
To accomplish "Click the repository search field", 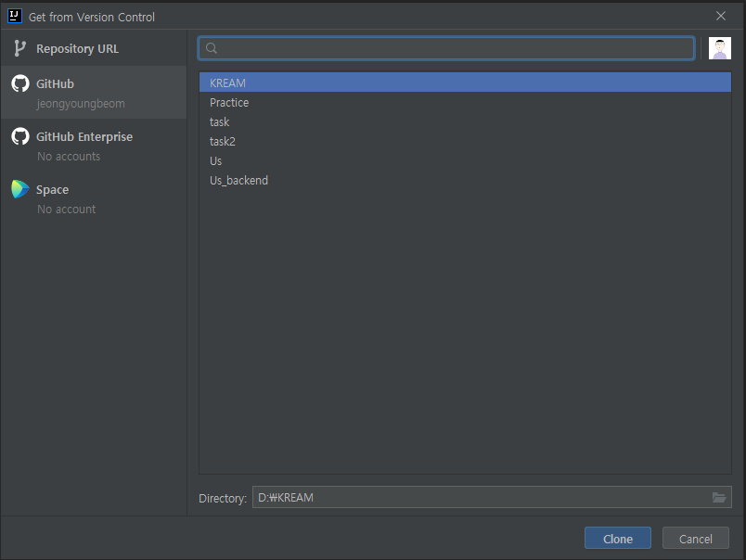I will [x=445, y=48].
